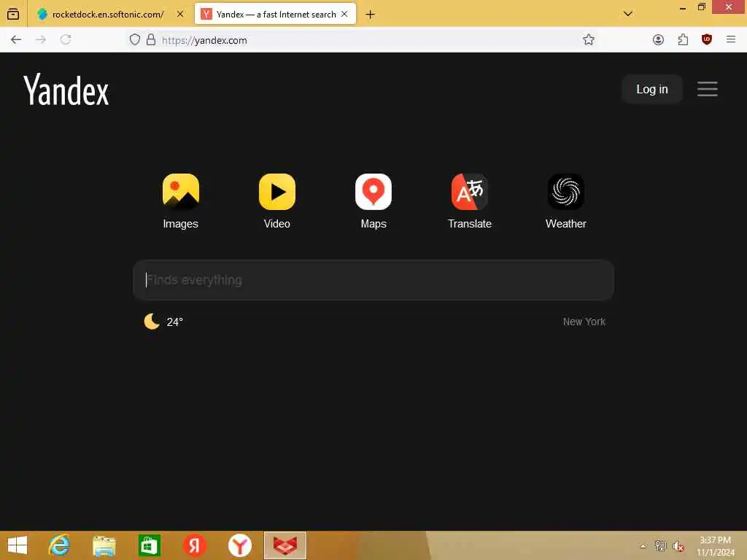747x560 pixels.
Task: Open File Explorer from taskbar
Action: pos(104,545)
